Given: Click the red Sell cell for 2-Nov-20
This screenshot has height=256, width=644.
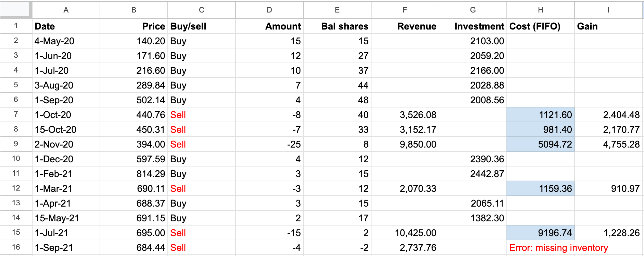Looking at the screenshot, I should [x=201, y=144].
